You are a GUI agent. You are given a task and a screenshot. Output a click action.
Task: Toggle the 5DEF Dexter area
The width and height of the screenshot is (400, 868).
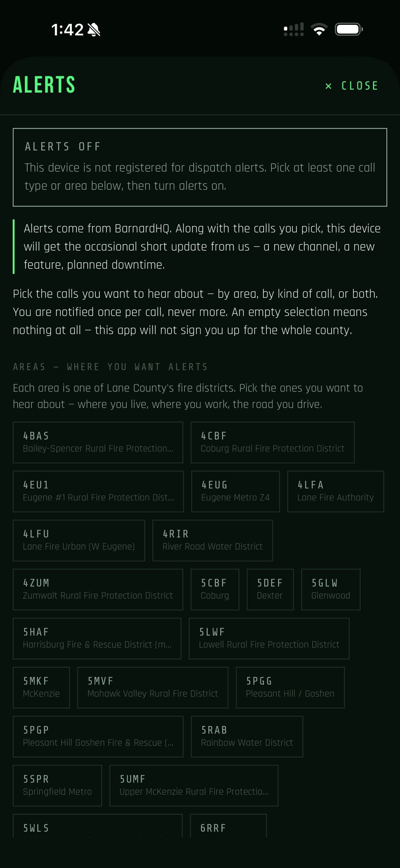pyautogui.click(x=270, y=589)
